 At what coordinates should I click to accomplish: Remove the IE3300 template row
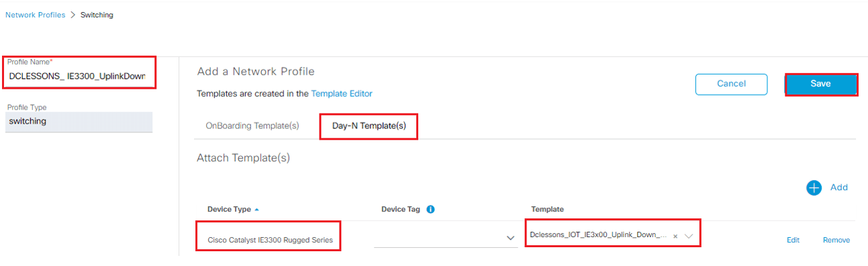pos(836,240)
